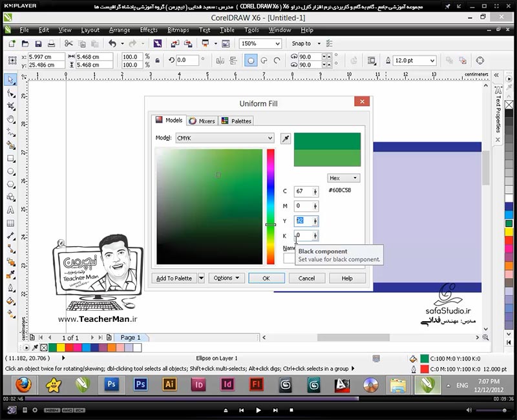Click the Add To Palette button

pos(174,278)
